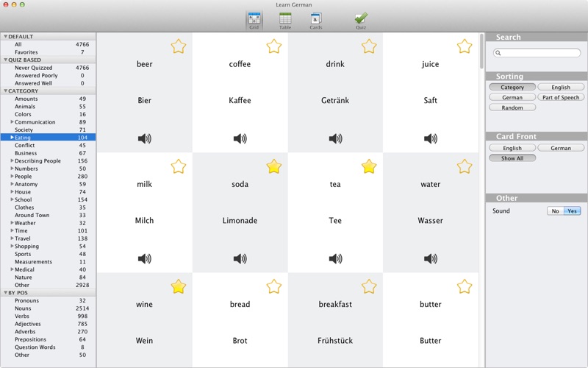Sort cards by German
Screen dimensions: 588x368
[512, 97]
